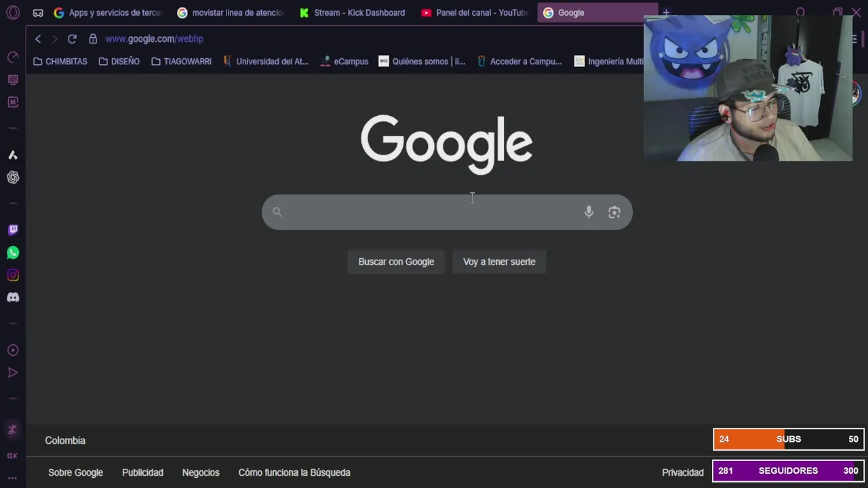
Task: Open Acceder a Campu... bookmark
Action: point(519,61)
